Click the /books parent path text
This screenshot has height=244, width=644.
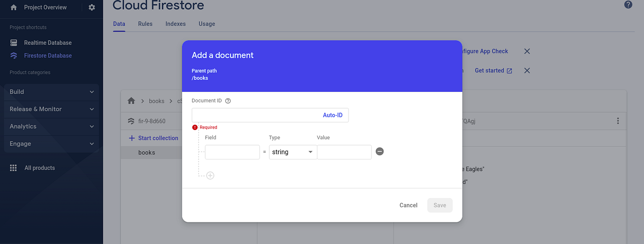tap(200, 78)
